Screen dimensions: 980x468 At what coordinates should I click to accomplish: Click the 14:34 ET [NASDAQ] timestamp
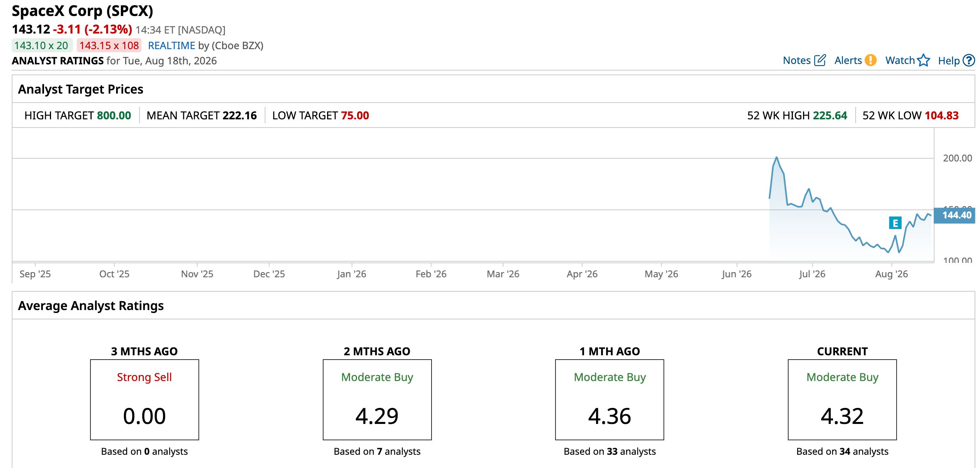(x=180, y=30)
